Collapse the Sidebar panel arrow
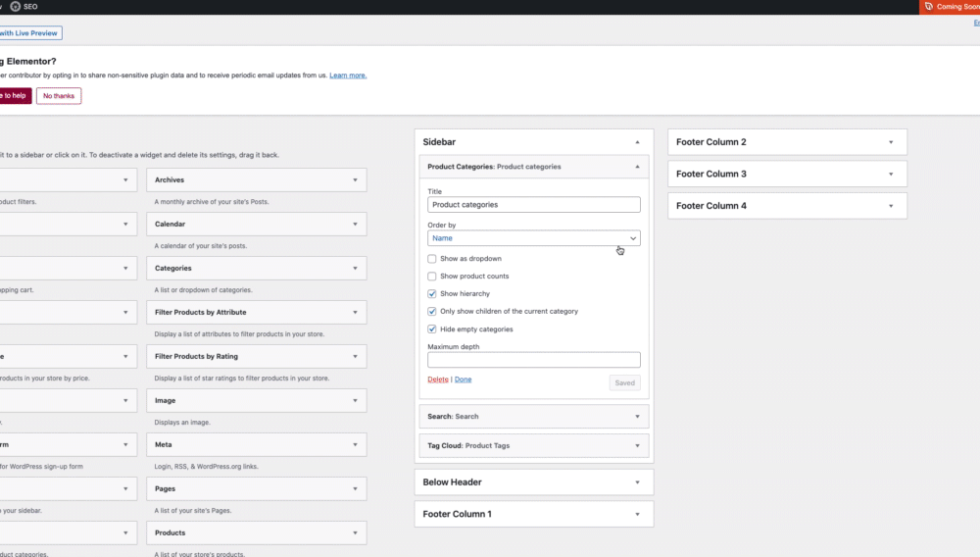The image size is (980, 557). pyautogui.click(x=637, y=142)
